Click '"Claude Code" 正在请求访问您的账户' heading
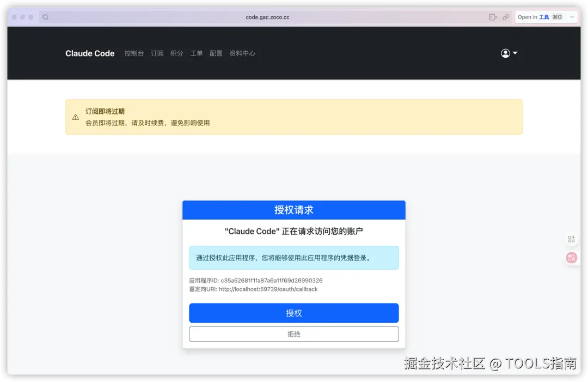Screen dimensions: 588x382 [x=293, y=231]
